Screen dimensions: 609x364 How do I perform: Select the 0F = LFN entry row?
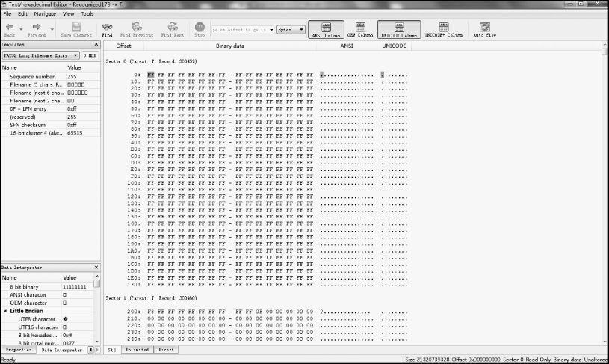pyautogui.click(x=51, y=109)
